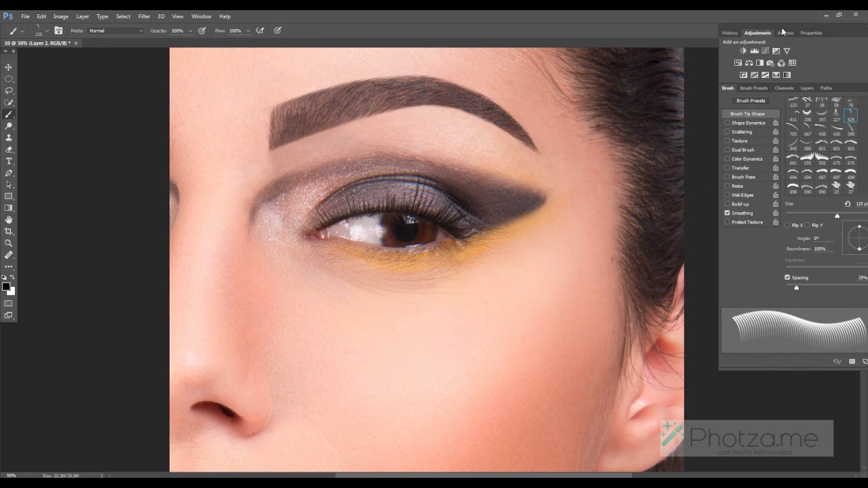Screen dimensions: 868x488
Task: Select the Elliptical Marquee tool
Action: point(9,79)
